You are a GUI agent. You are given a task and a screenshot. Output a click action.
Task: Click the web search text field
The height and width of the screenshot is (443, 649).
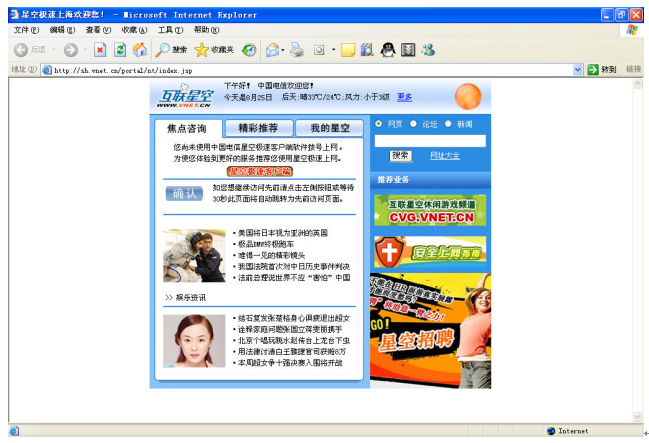click(x=430, y=141)
